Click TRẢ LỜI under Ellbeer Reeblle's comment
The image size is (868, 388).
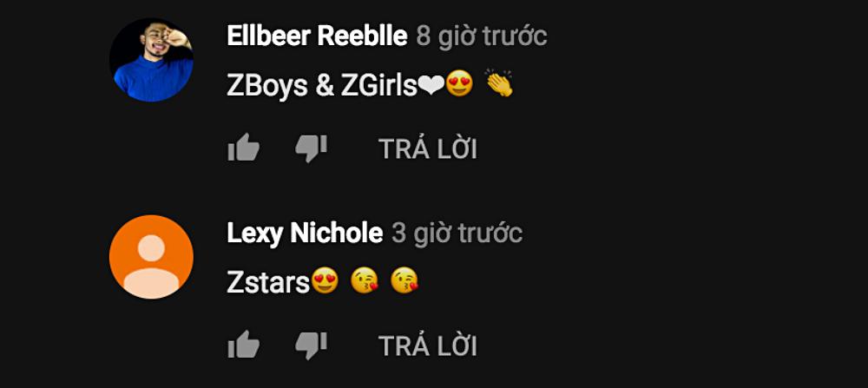427,149
